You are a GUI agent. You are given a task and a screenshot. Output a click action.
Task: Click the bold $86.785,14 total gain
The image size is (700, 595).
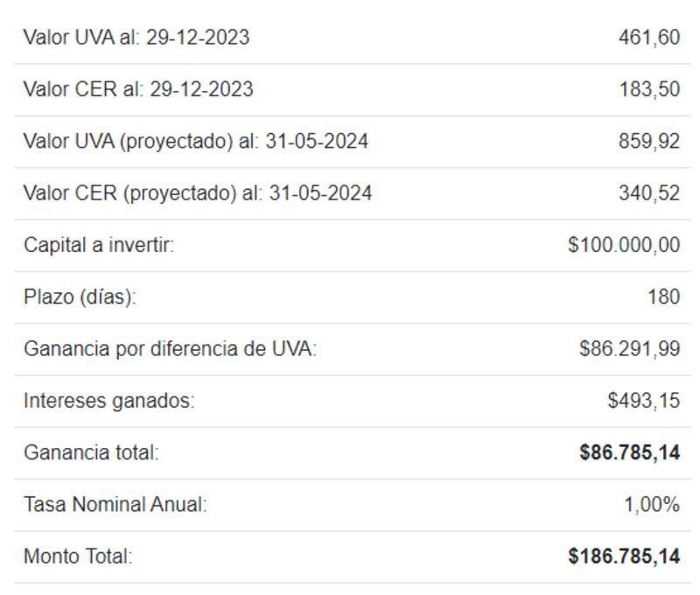pyautogui.click(x=629, y=453)
